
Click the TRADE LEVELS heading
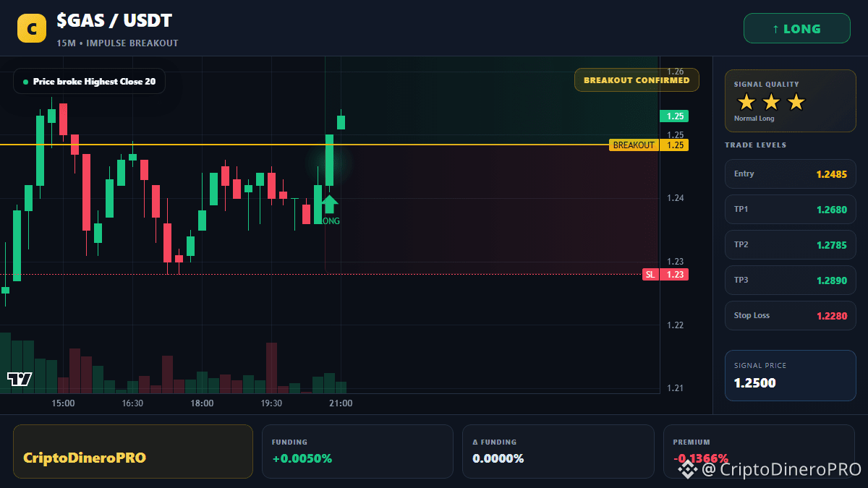(x=755, y=145)
